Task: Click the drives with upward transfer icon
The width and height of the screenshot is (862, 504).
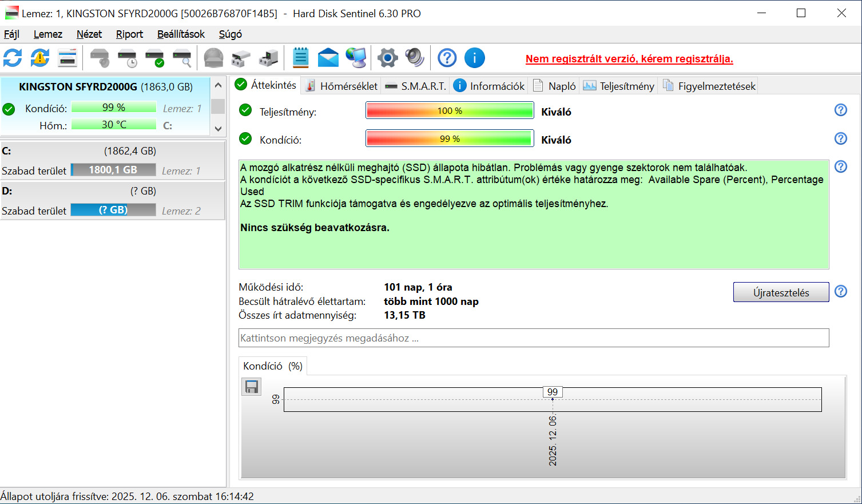Action: [241, 58]
